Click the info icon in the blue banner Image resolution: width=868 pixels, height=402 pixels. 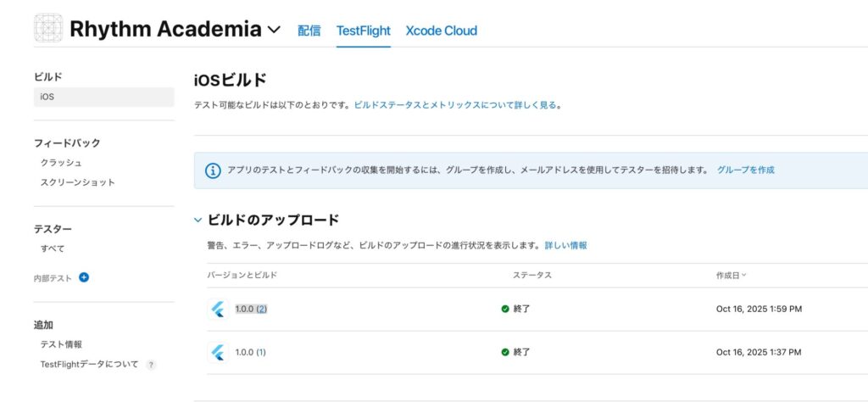(213, 170)
